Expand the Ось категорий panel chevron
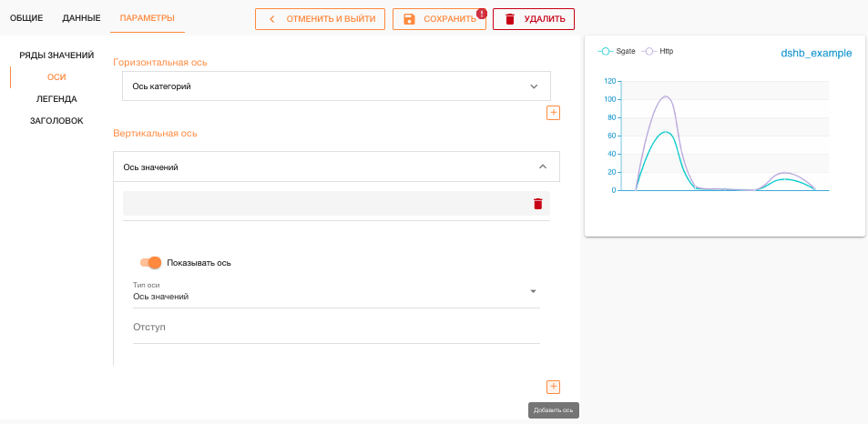868x424 pixels. (534, 86)
